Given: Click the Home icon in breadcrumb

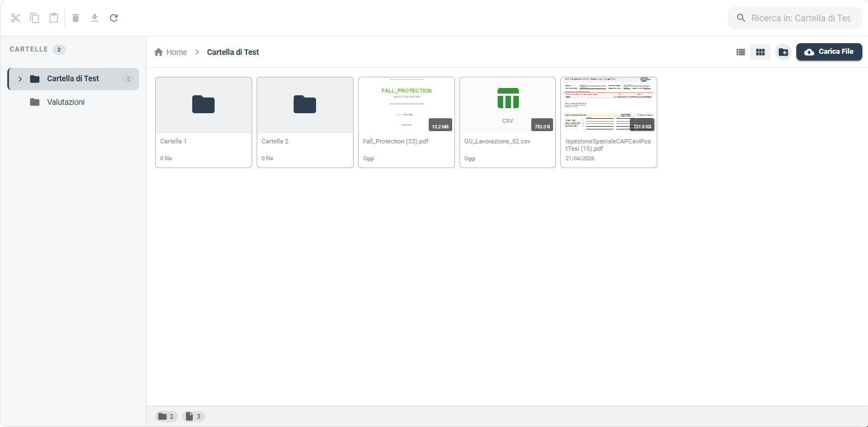Looking at the screenshot, I should [159, 52].
